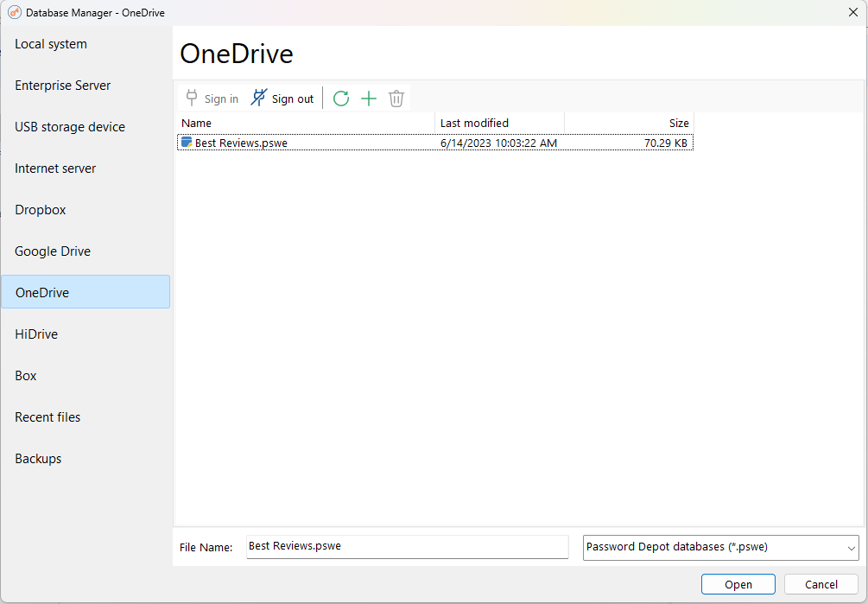Open the Box storage section
The image size is (868, 604).
(x=25, y=375)
